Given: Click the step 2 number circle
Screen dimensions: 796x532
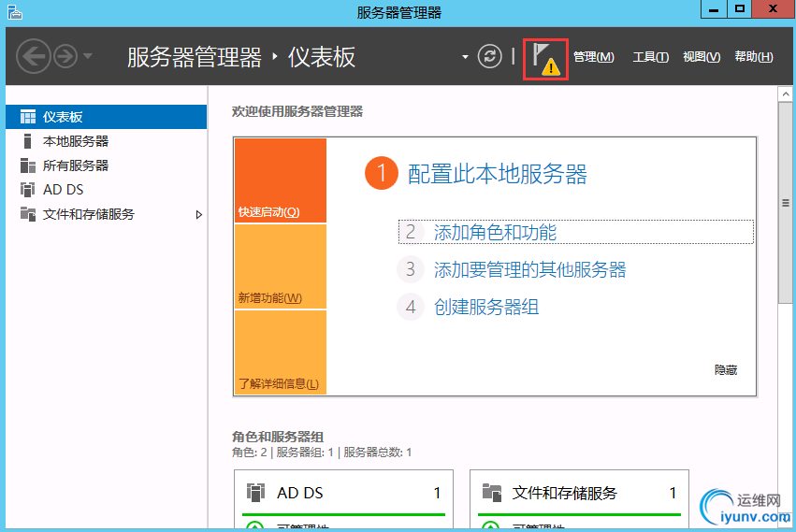Looking at the screenshot, I should pos(411,232).
